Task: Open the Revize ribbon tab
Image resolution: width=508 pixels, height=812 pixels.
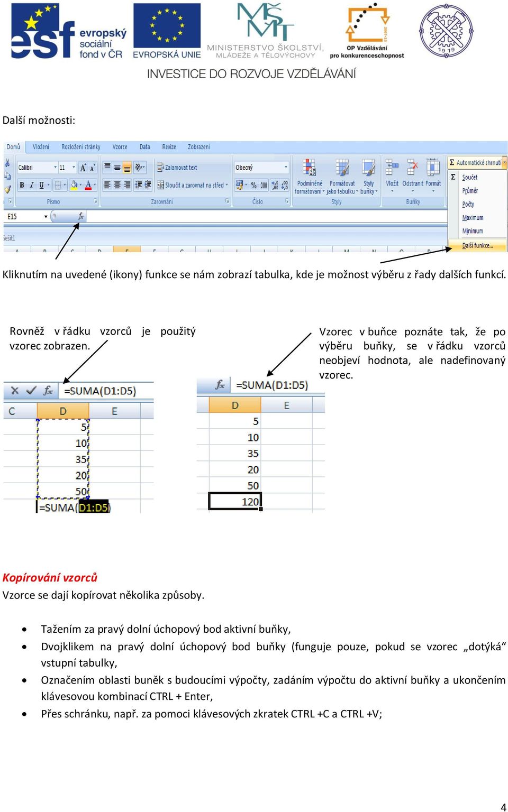Action: pos(169,146)
